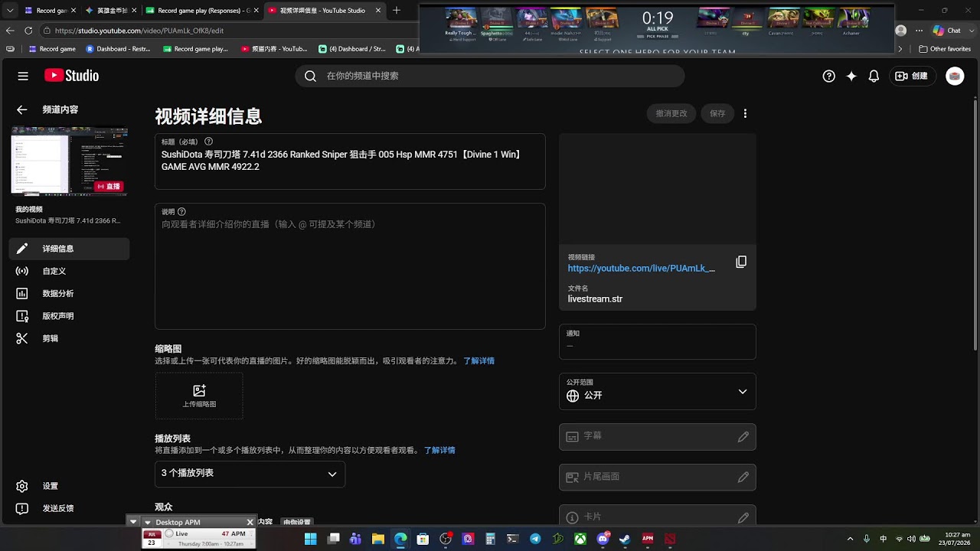Click the 创建 create button
Viewport: 980px width, 551px height.
coord(912,76)
